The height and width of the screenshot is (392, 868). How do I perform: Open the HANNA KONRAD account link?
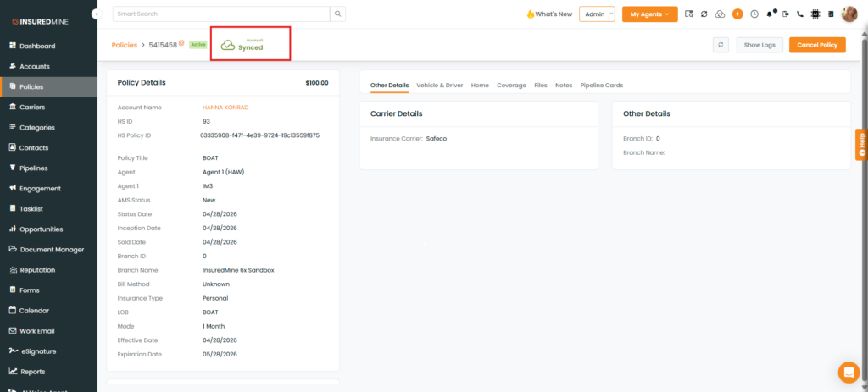click(x=225, y=108)
